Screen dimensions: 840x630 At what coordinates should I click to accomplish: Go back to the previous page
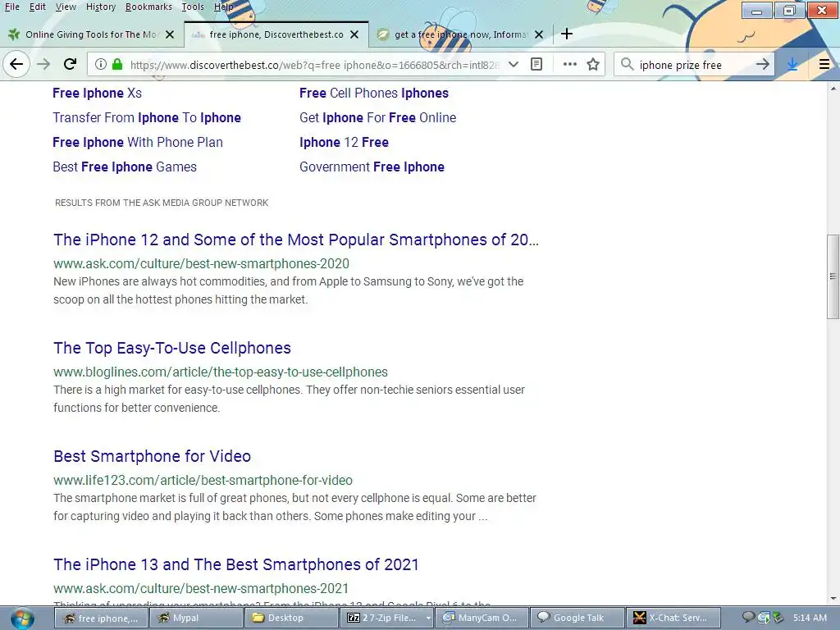pyautogui.click(x=16, y=65)
